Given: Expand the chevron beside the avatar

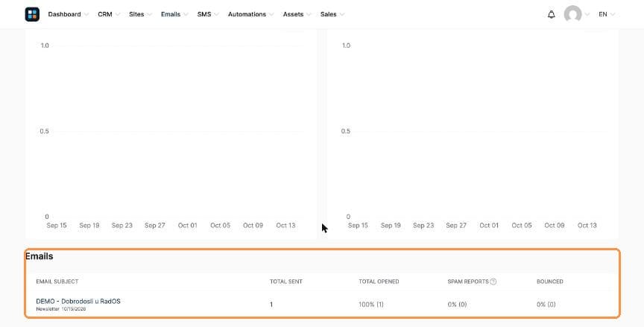Looking at the screenshot, I should point(587,15).
